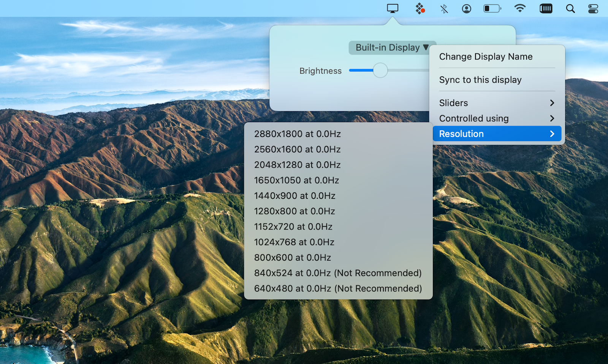Image resolution: width=608 pixels, height=364 pixels.
Task: Open Control Center
Action: [592, 8]
